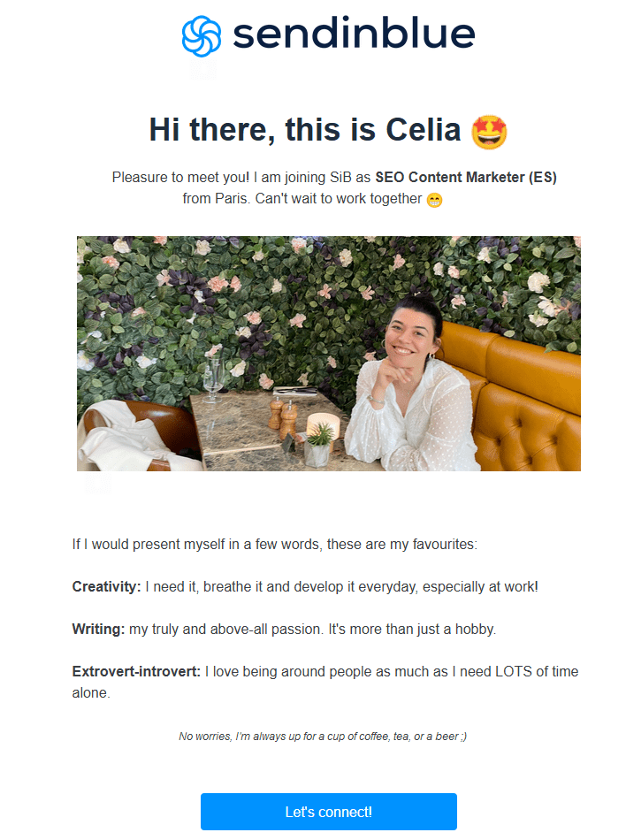Screen dimensions: 626x840
Task: Click the glowing candle on the table
Action: point(323,424)
